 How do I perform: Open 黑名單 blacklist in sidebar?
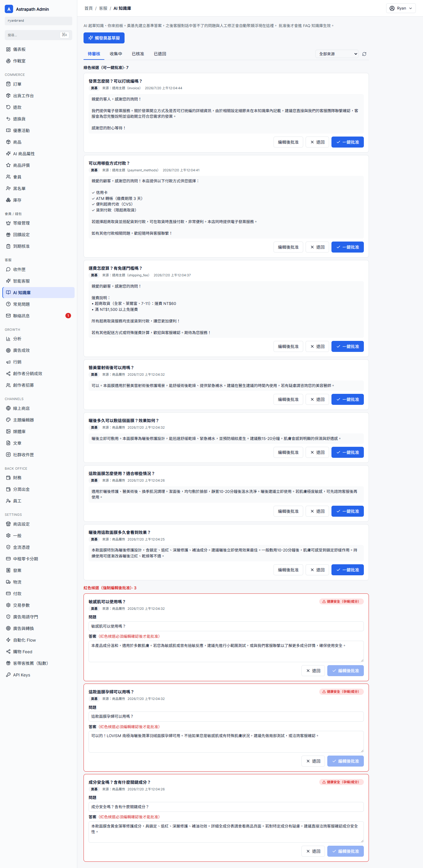click(38, 188)
